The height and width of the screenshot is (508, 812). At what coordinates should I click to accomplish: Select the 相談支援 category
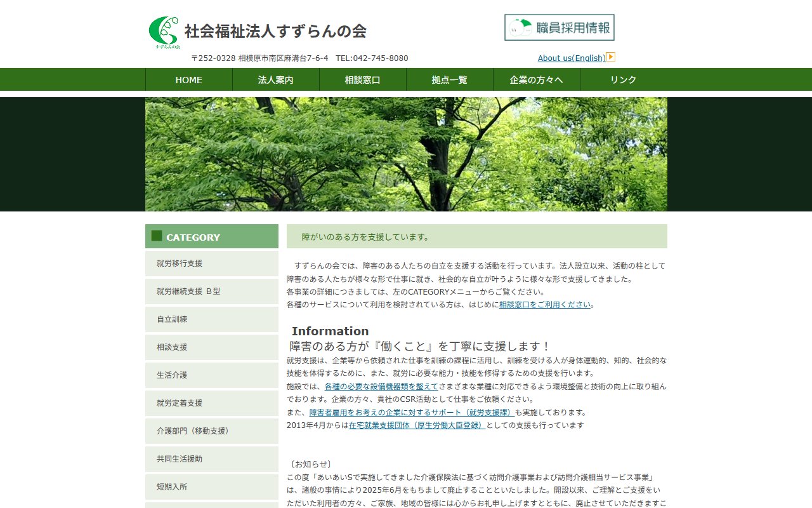pyautogui.click(x=212, y=347)
